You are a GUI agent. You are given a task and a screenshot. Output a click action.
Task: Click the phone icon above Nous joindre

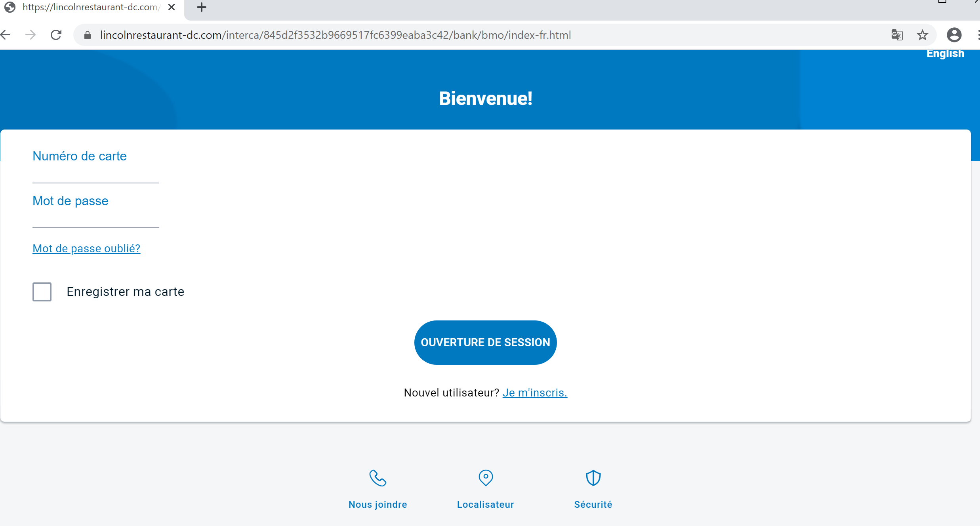378,478
